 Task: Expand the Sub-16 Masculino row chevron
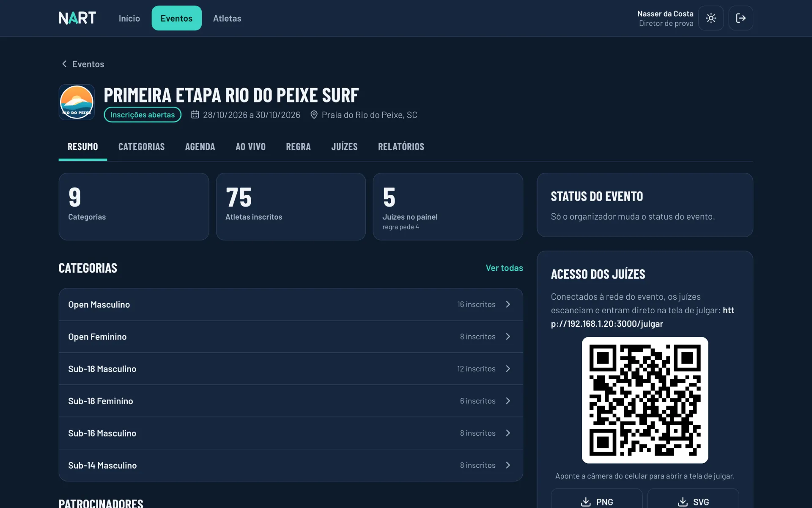508,433
